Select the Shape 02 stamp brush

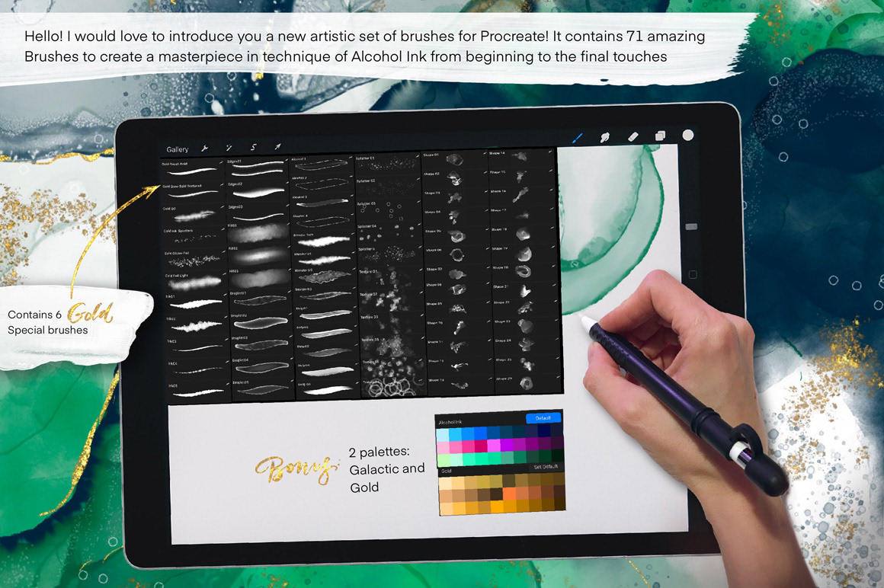(x=454, y=178)
